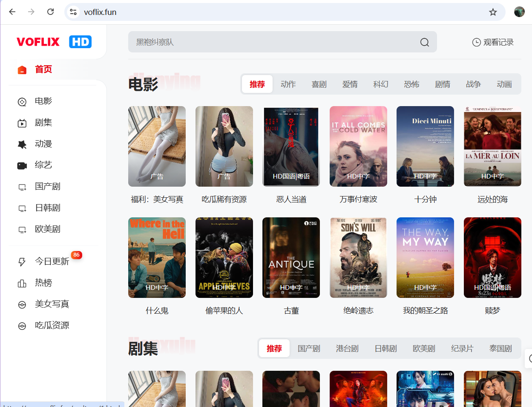
Task: Click the TV icon beside 剧集
Action: pyautogui.click(x=22, y=123)
